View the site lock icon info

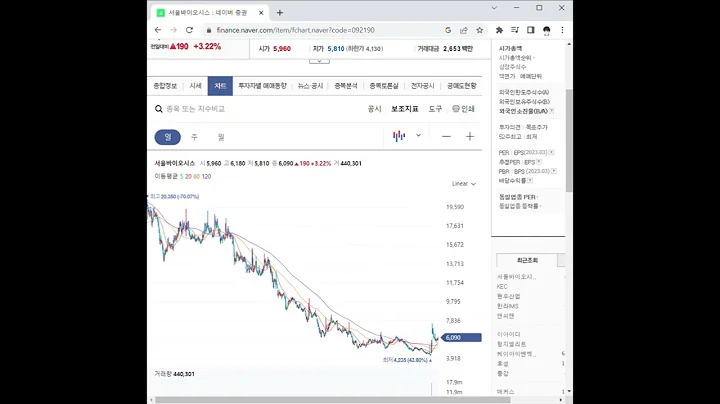[209, 30]
